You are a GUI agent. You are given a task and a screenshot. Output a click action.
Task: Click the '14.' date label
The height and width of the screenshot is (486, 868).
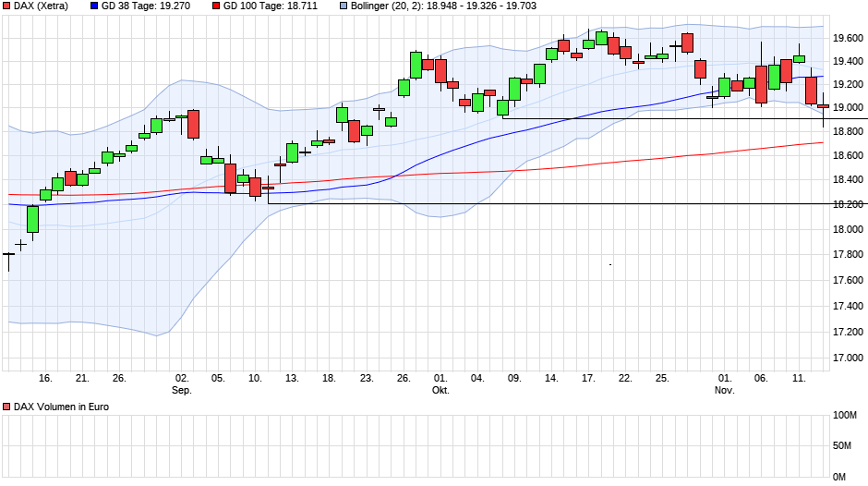click(551, 378)
